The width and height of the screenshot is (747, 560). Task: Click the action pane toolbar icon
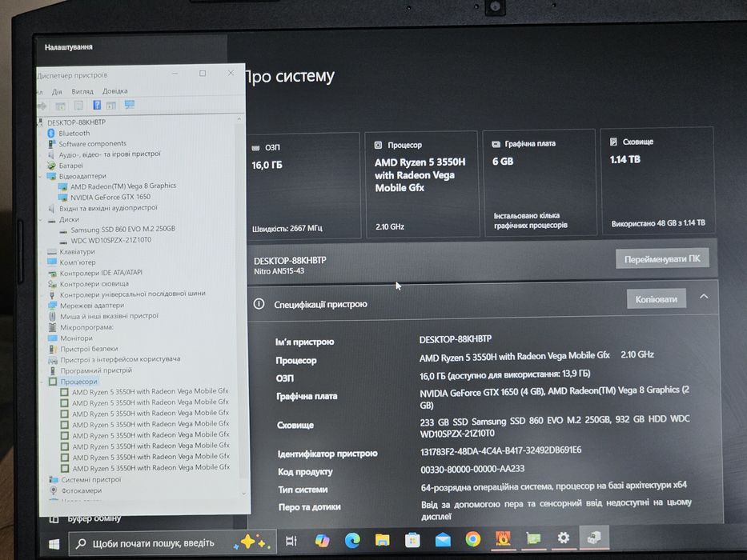[x=111, y=106]
